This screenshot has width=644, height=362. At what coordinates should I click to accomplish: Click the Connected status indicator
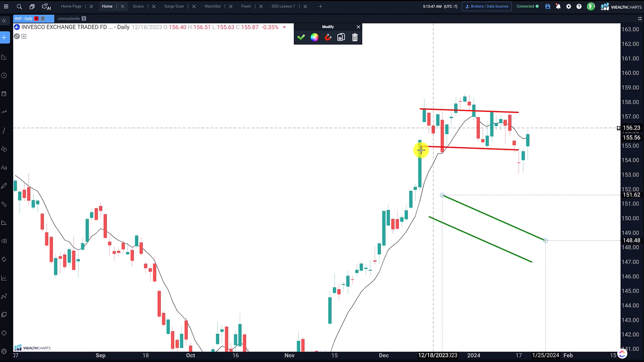coord(527,6)
